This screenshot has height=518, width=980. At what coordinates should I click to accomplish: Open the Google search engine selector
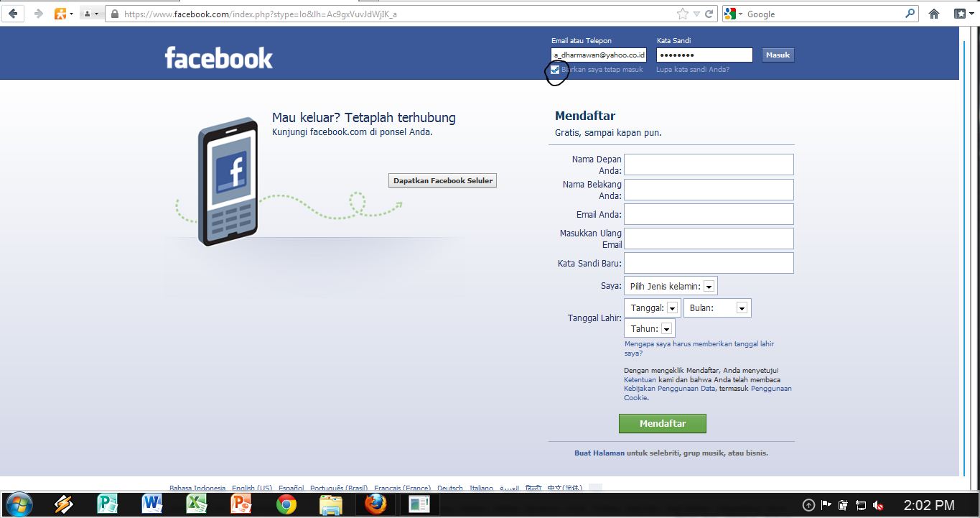[x=734, y=14]
